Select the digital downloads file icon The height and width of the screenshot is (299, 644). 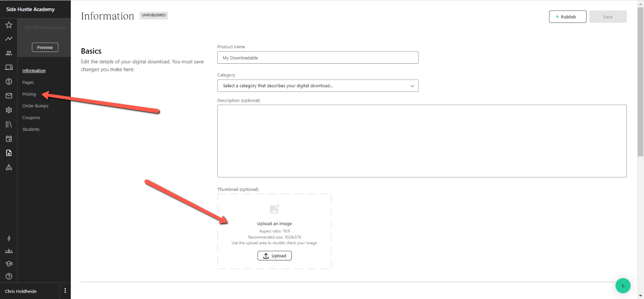pos(8,153)
